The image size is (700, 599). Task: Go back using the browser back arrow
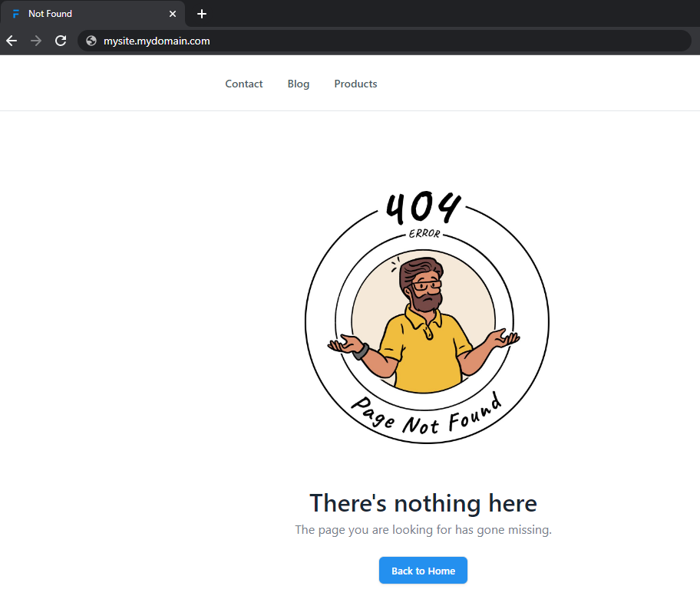pos(12,41)
